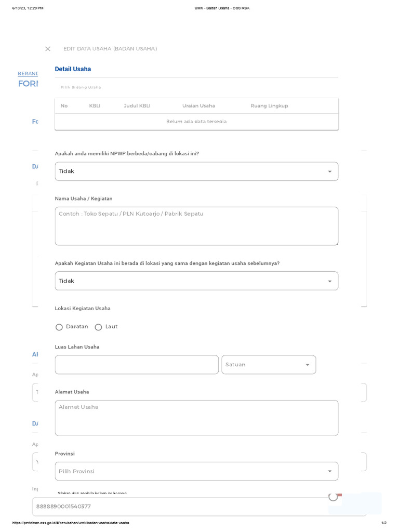Screen dimensions: 399x532
Task: Click the BERANDA breadcrumb link behind the dialog
Action: pyautogui.click(x=28, y=74)
